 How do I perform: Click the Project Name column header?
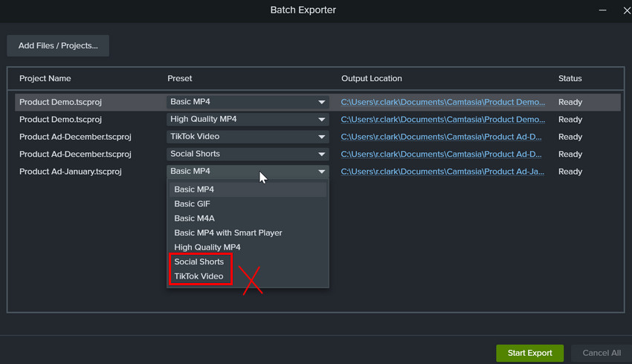click(x=45, y=79)
